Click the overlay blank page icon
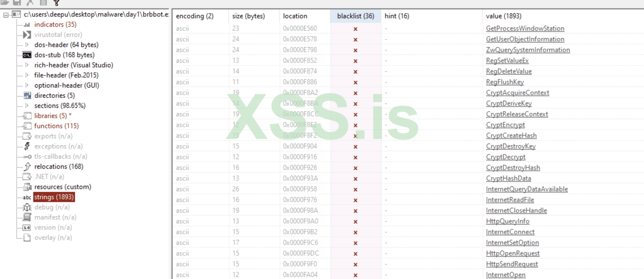Viewport: 644px width, 279px height. pyautogui.click(x=27, y=238)
